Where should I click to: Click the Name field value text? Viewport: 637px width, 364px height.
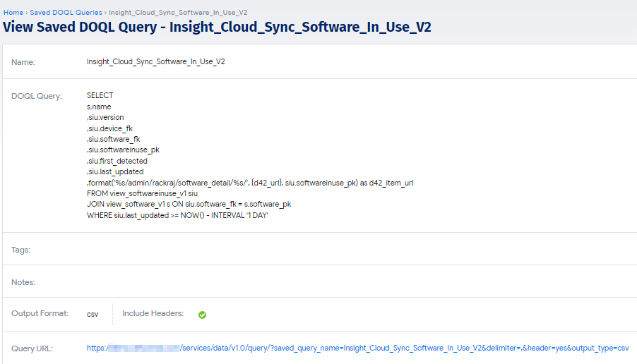point(155,62)
